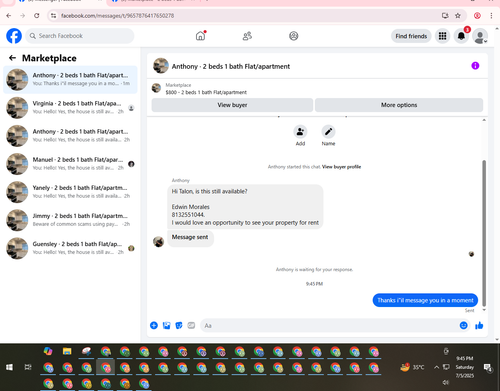Click the blue 'Thanks i'll message you' bubble
Image resolution: width=500 pixels, height=391 pixels.
(x=425, y=300)
